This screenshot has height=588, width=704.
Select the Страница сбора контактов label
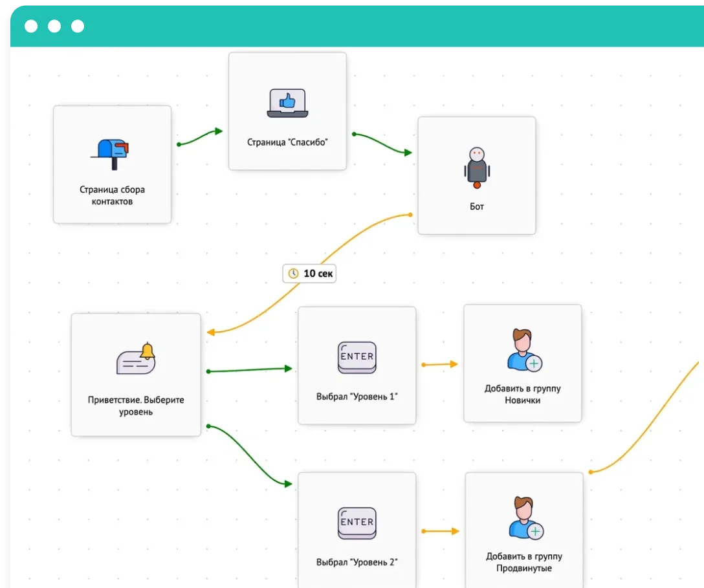tap(112, 195)
